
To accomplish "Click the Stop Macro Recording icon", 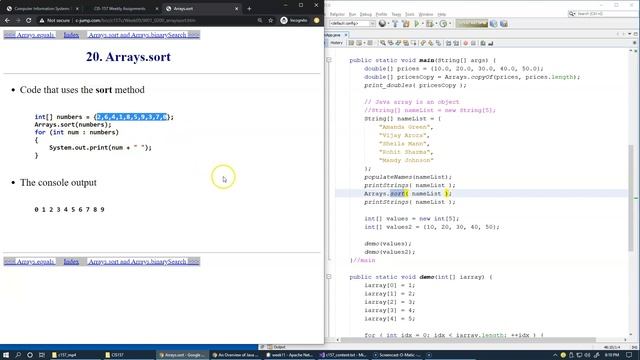I will point(473,43).
